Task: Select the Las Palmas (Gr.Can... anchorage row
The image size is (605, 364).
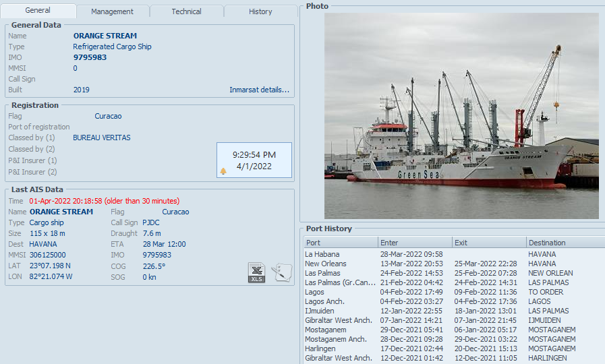Action: tap(454, 282)
